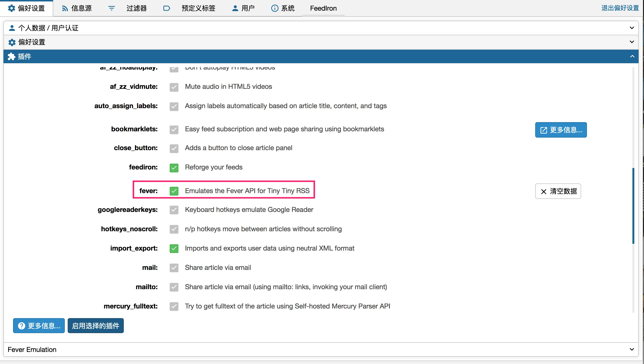Click 清空数据 button next to fever
This screenshot has width=644, height=364.
(x=558, y=191)
